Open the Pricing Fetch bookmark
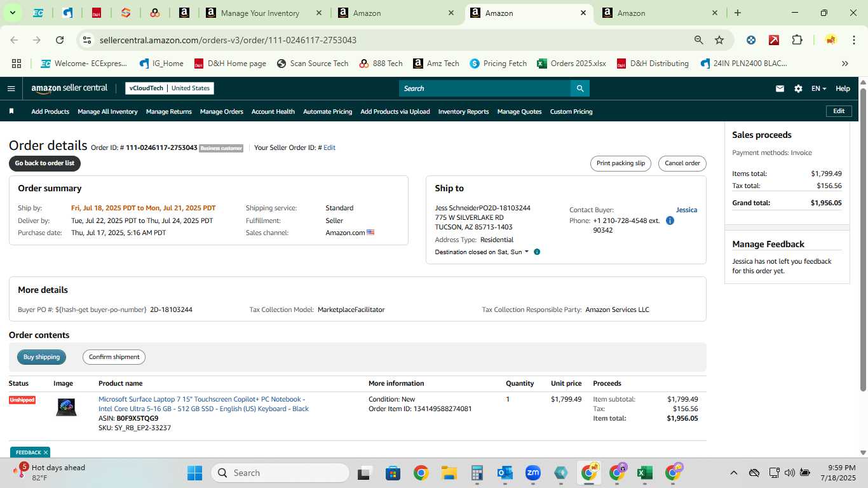Image resolution: width=868 pixels, height=488 pixels. [x=498, y=64]
